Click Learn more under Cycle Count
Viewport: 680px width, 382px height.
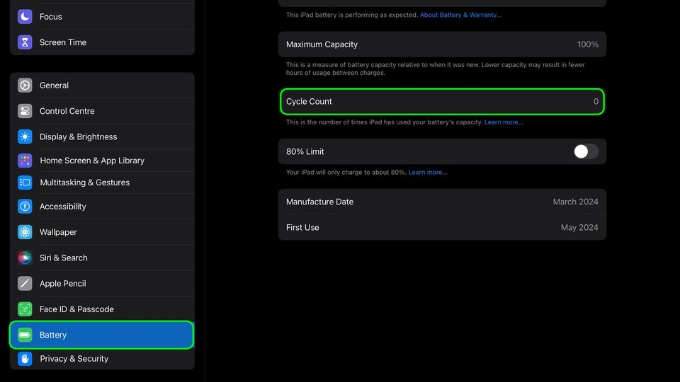pyautogui.click(x=503, y=122)
